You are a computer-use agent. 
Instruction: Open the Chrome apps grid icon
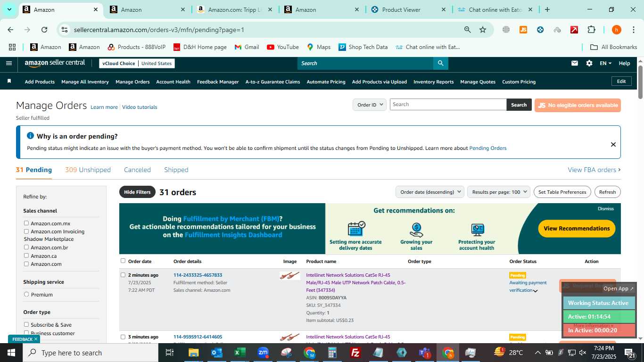12,47
